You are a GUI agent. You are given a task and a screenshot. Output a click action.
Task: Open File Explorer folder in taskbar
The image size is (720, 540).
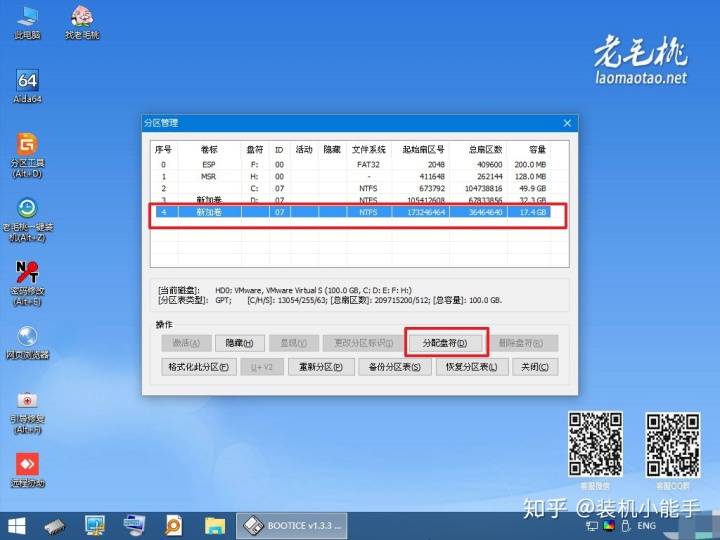point(214,526)
